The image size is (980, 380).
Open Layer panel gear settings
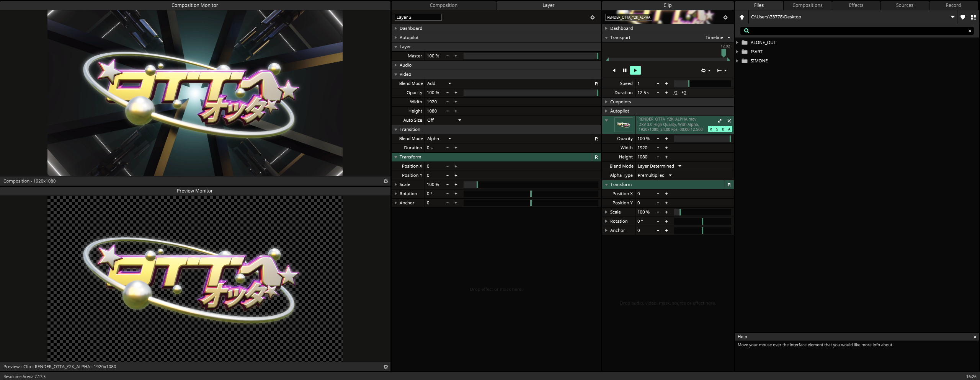tap(593, 18)
